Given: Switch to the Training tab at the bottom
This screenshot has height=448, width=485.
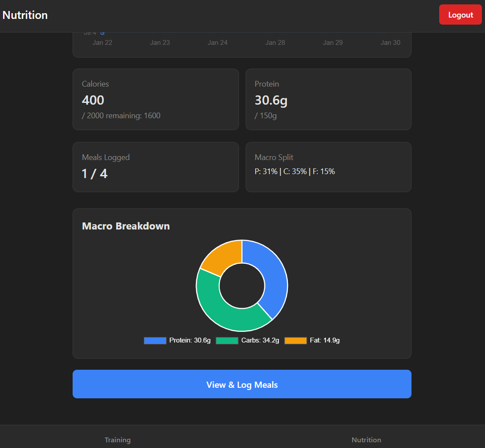Looking at the screenshot, I should click(118, 440).
